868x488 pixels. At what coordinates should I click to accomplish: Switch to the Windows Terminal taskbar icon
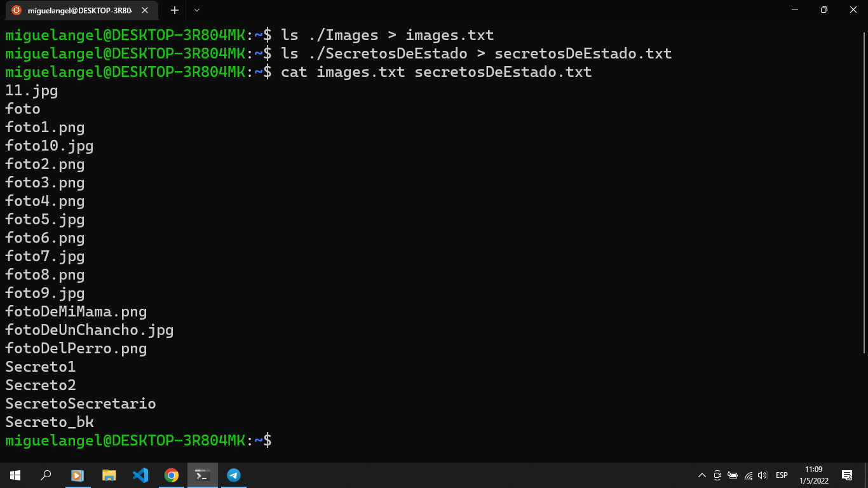202,475
